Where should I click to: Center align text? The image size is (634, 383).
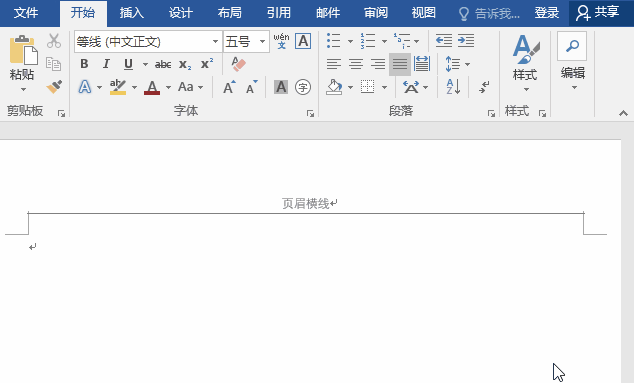pos(356,64)
